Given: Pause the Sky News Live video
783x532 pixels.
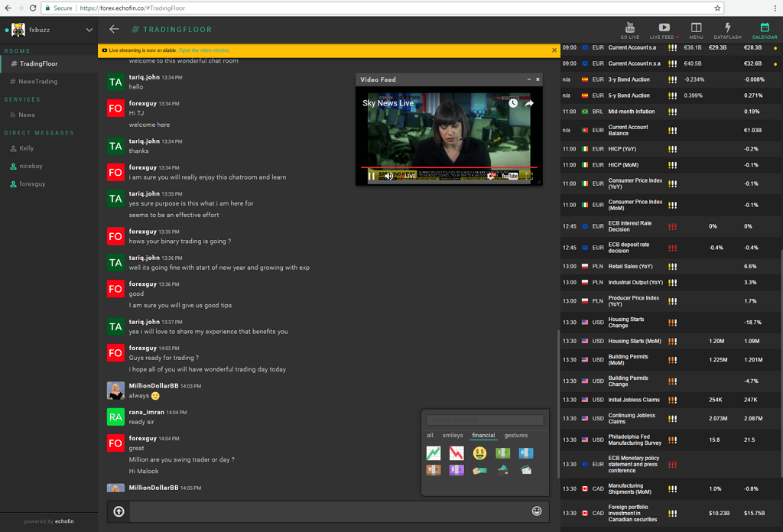Looking at the screenshot, I should coord(372,176).
